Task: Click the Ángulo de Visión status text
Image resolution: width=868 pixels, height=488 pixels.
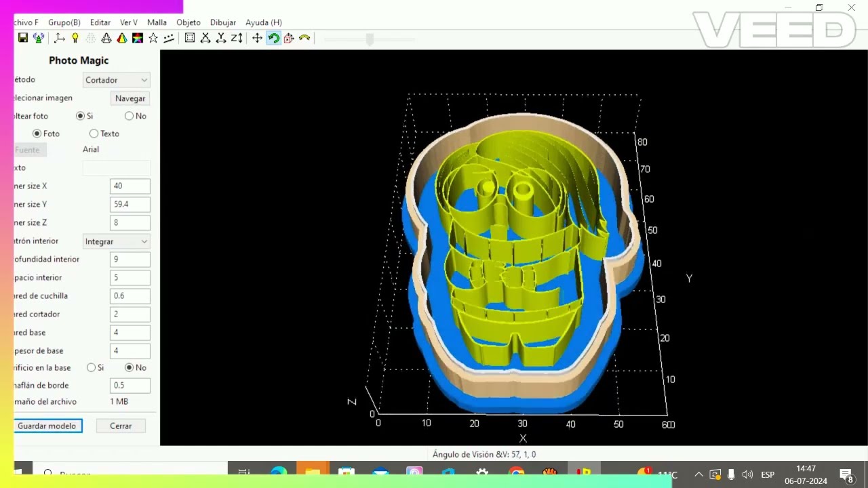Action: coord(484,455)
